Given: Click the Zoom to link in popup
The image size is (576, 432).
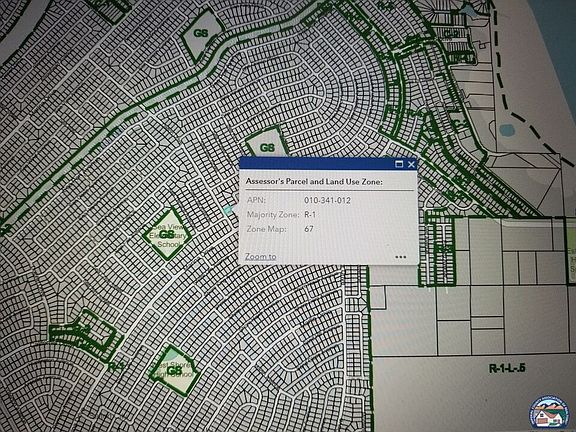Looking at the screenshot, I should tap(260, 257).
